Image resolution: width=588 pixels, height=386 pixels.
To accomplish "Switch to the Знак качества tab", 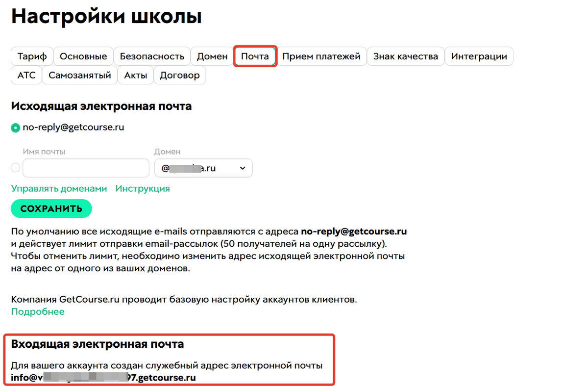I will click(x=406, y=56).
